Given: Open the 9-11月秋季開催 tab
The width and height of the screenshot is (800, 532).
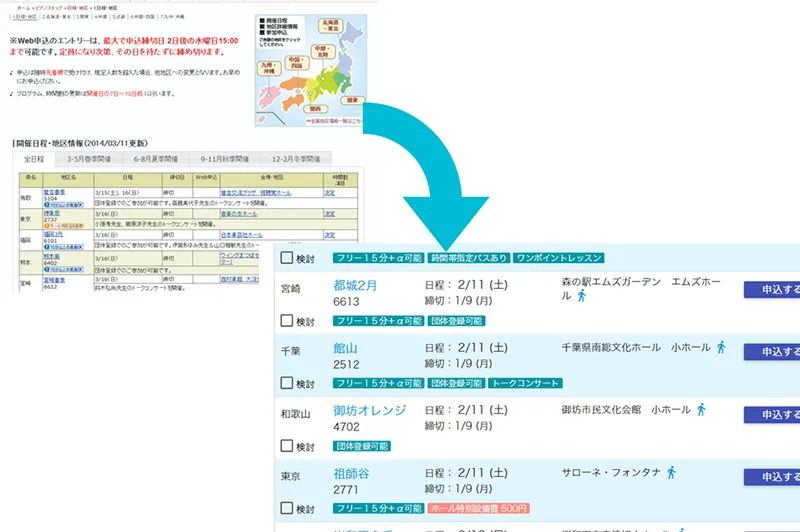Looking at the screenshot, I should pyautogui.click(x=228, y=159).
